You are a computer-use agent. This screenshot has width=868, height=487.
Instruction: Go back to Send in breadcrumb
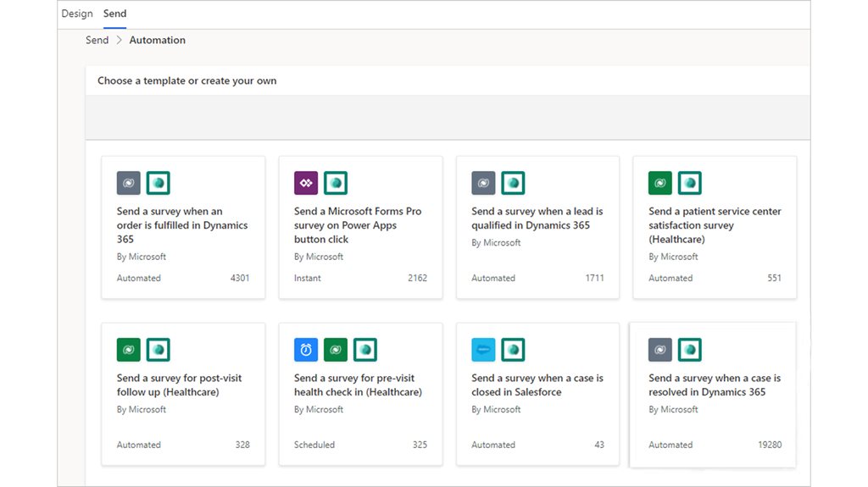pos(97,40)
